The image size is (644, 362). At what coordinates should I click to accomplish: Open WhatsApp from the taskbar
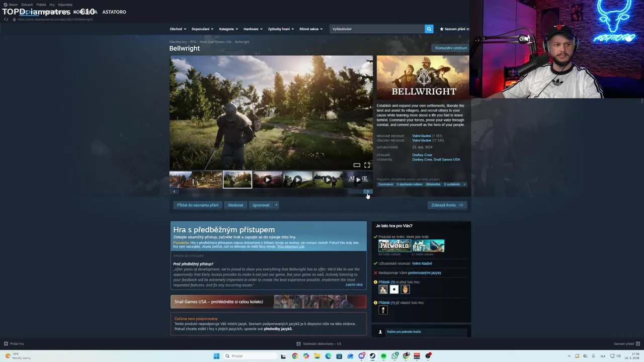click(x=394, y=356)
